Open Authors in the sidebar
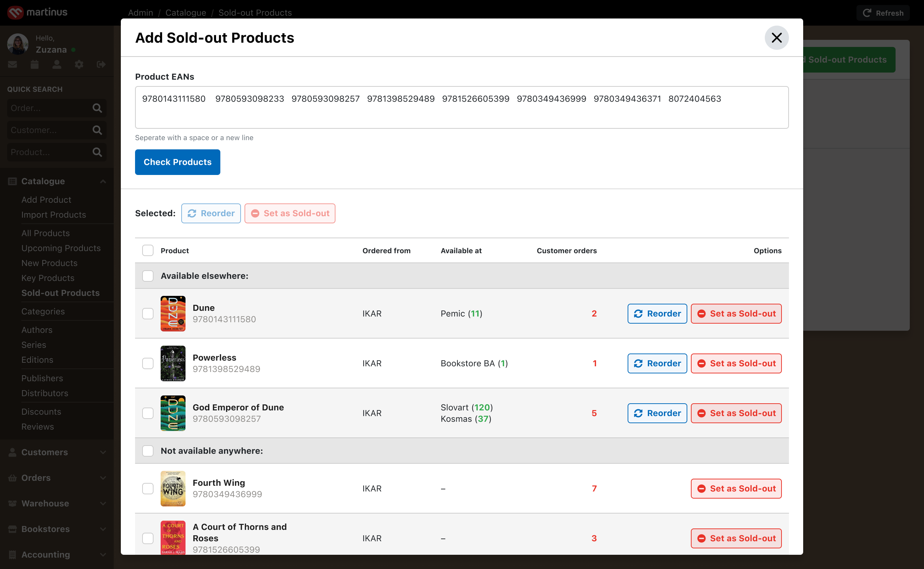The height and width of the screenshot is (569, 924). coord(37,330)
